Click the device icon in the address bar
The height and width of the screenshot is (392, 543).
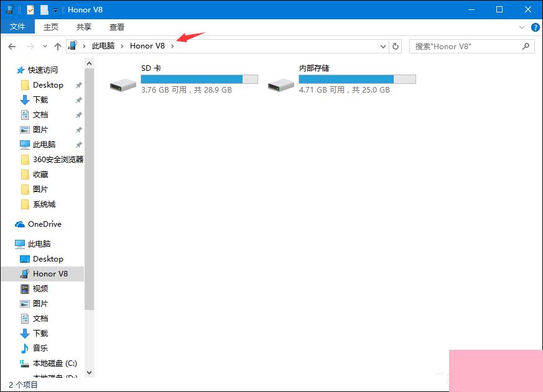73,46
